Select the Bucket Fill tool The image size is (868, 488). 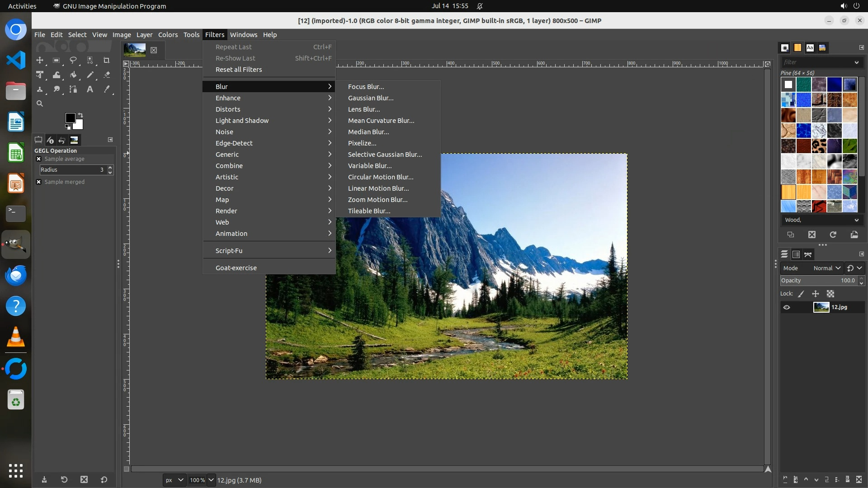point(73,75)
